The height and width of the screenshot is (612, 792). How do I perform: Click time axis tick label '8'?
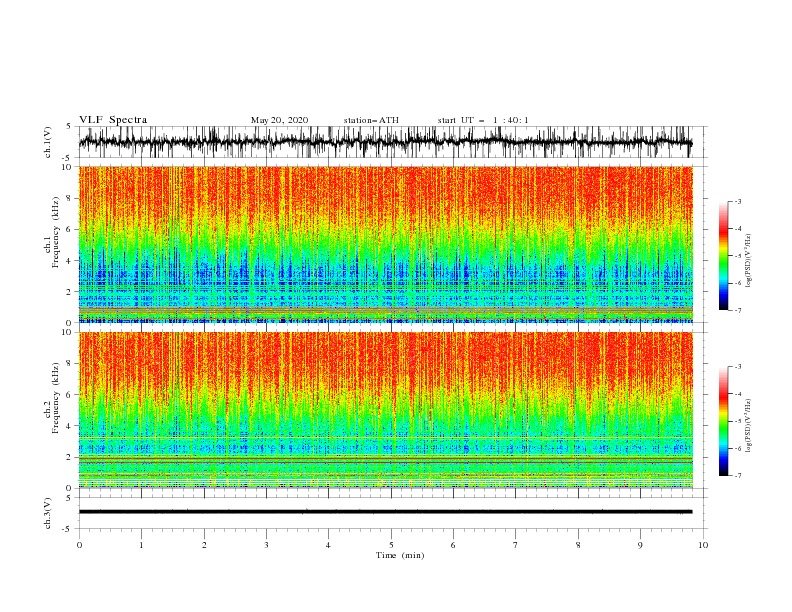click(x=578, y=545)
